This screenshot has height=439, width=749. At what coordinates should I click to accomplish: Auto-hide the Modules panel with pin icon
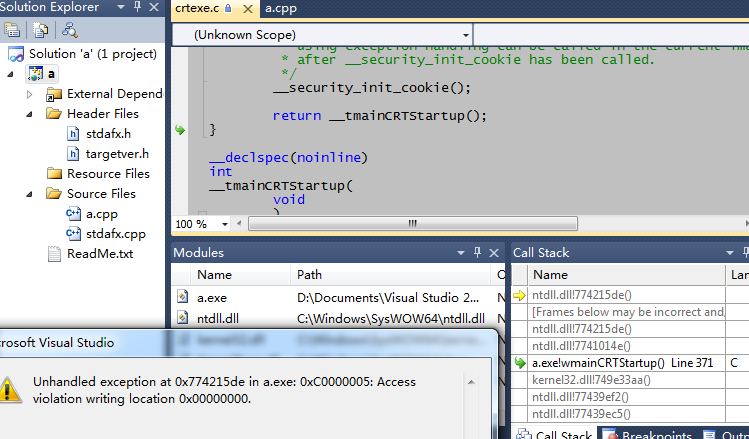pos(478,252)
